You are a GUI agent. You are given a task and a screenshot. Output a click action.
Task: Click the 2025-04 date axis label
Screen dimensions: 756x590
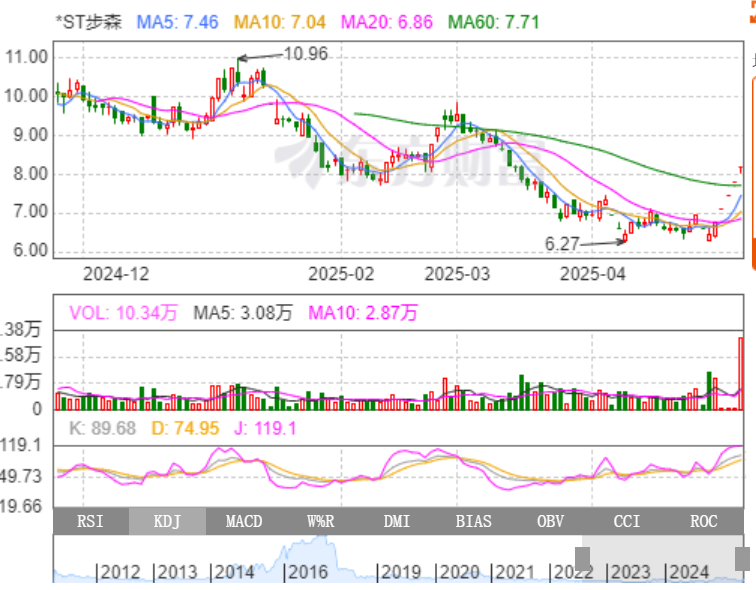[x=593, y=274]
